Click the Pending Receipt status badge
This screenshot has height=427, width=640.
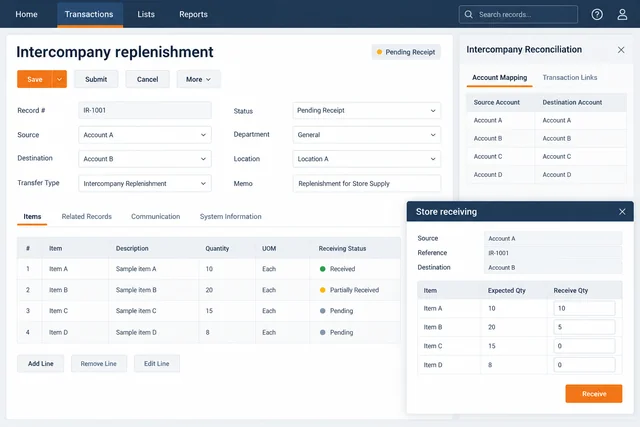tap(406, 52)
